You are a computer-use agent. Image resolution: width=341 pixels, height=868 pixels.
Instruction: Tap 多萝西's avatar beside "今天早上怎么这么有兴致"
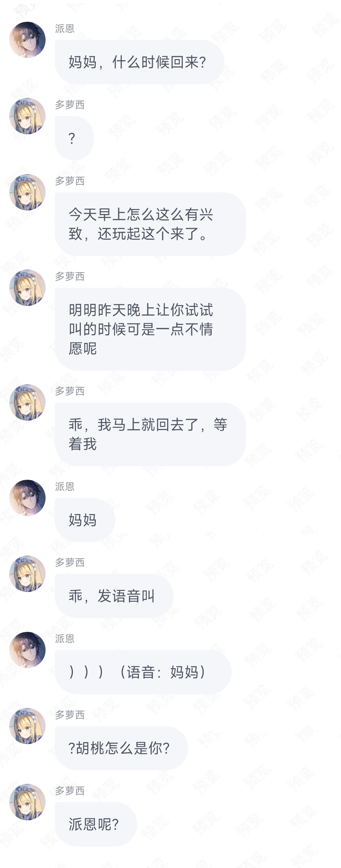pyautogui.click(x=27, y=192)
